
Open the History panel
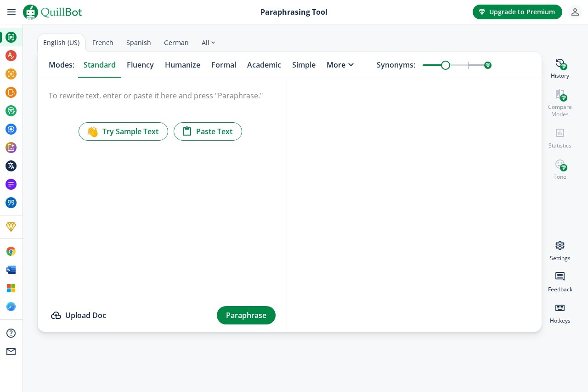(560, 68)
